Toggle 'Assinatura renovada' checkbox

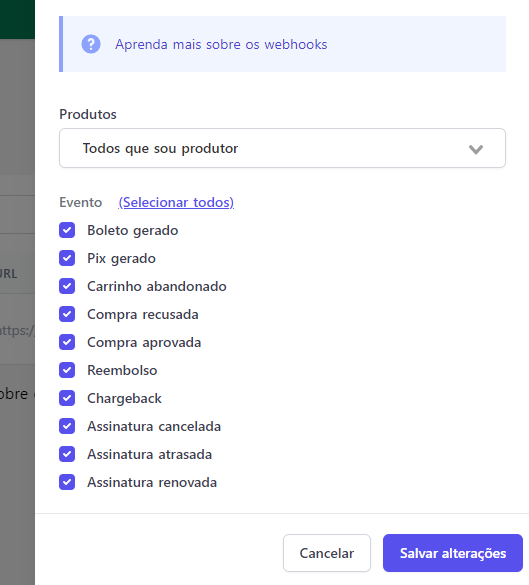[67, 482]
